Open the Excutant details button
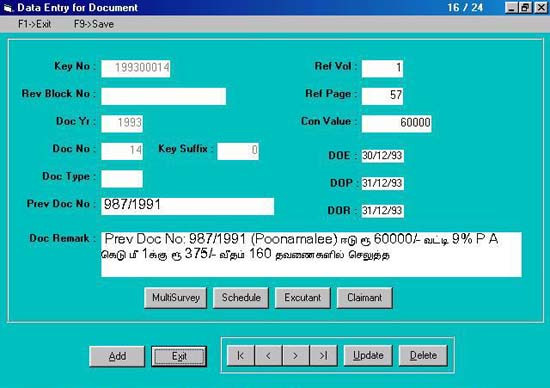 [302, 298]
